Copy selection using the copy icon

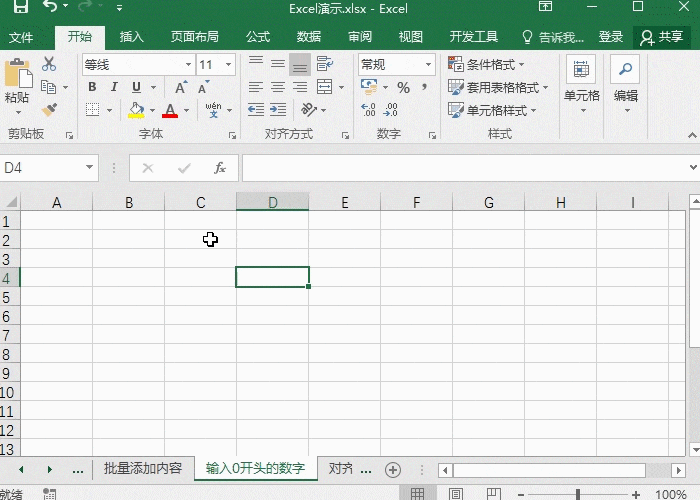pyautogui.click(x=49, y=87)
